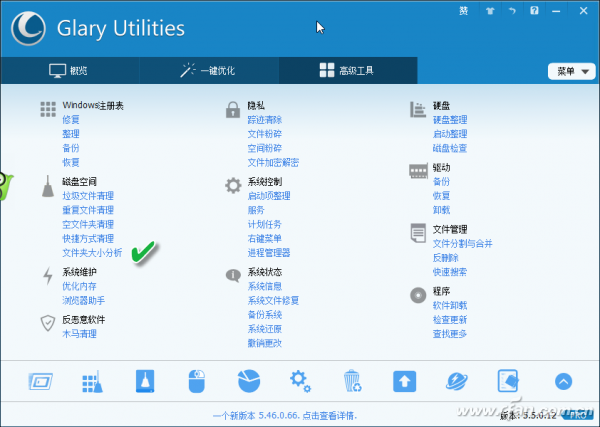Open 系统还原 link
This screenshot has height=427, width=600.
point(265,329)
